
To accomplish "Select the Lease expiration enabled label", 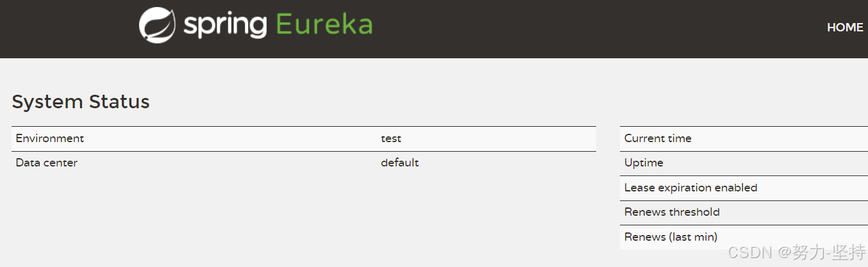I will pos(690,188).
